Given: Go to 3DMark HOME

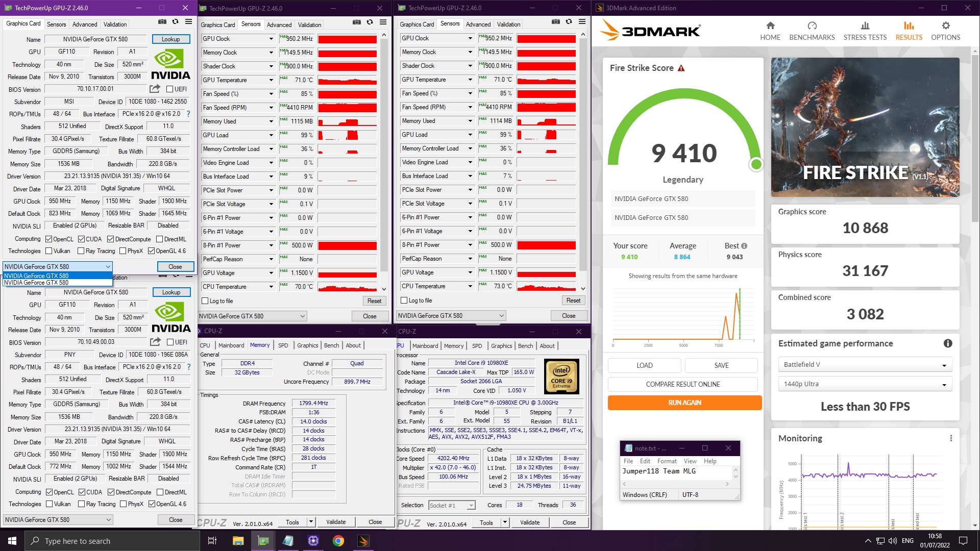Looking at the screenshot, I should point(770,31).
